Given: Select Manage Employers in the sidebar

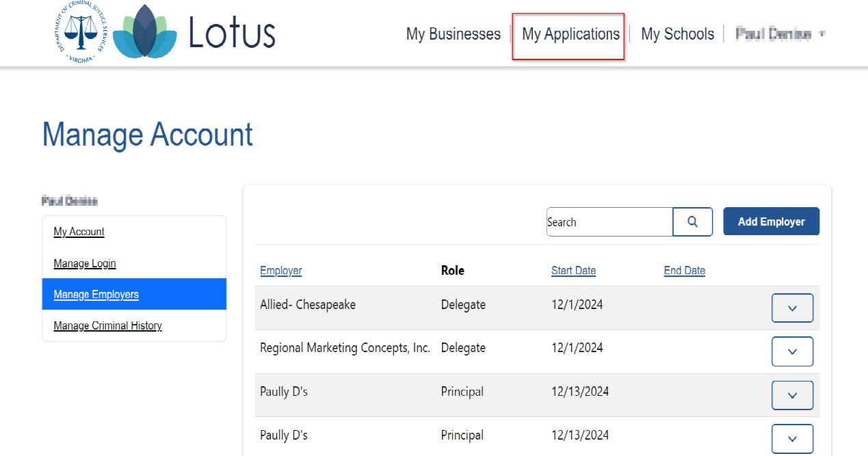Looking at the screenshot, I should point(96,295).
